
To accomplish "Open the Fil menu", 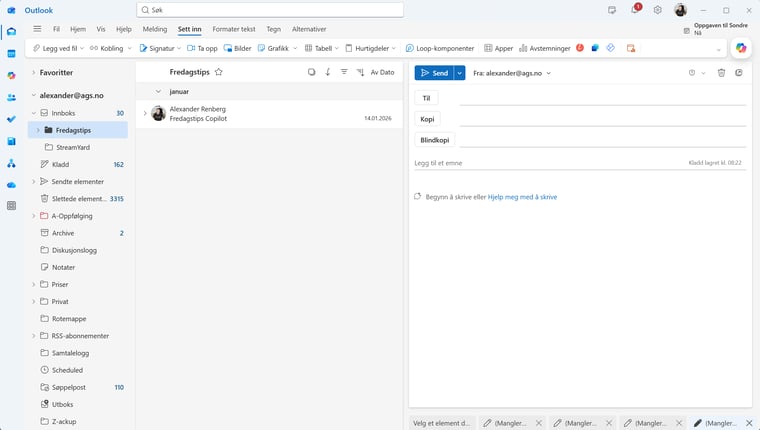I will [57, 29].
